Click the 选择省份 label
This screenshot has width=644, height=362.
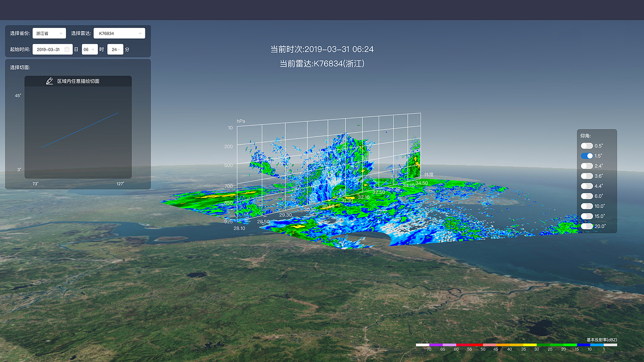point(20,33)
